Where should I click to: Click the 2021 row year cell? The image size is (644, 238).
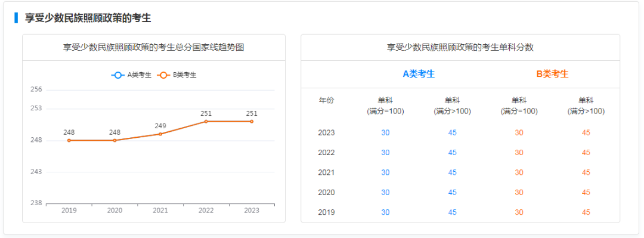tap(327, 172)
